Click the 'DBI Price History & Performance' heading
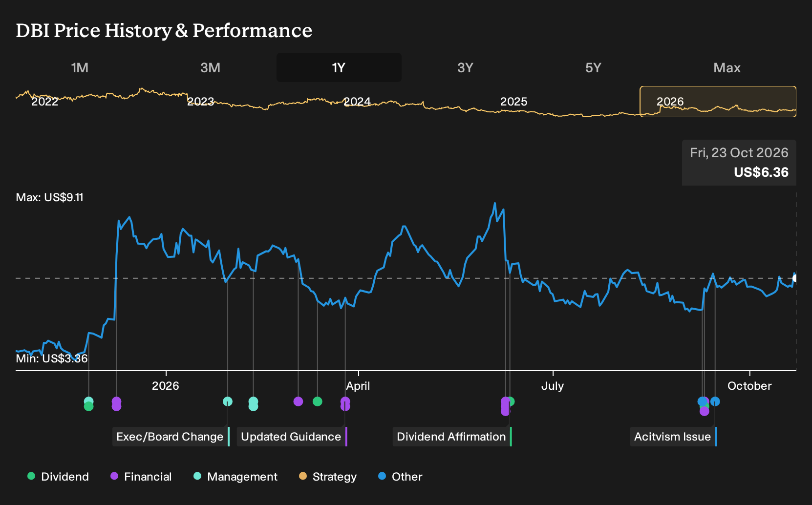 [164, 30]
